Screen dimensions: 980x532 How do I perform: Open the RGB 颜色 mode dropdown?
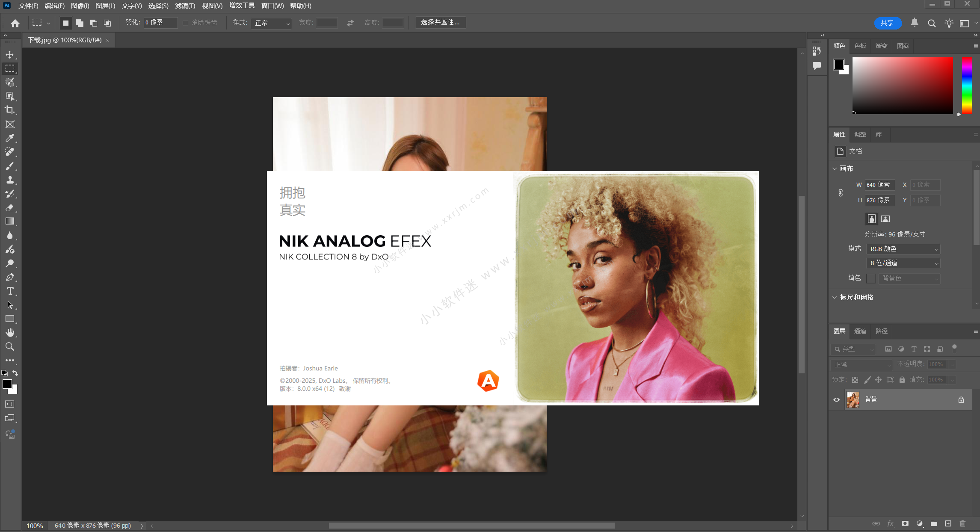903,249
